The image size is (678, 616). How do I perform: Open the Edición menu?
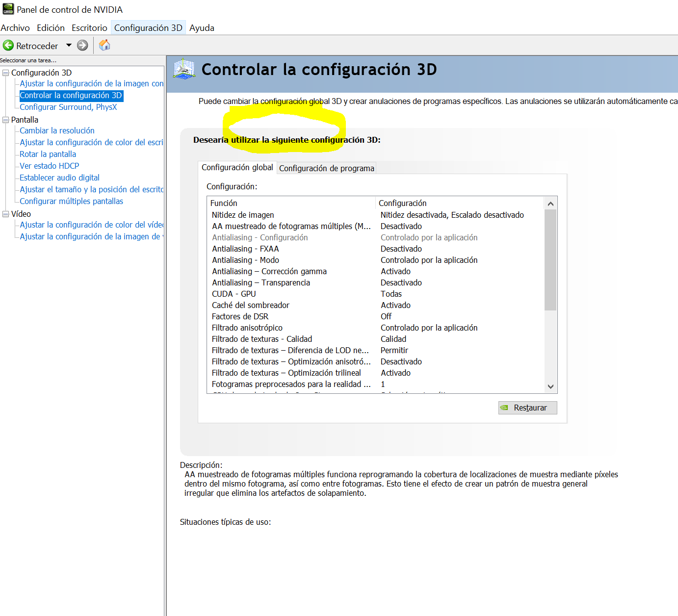[51, 28]
